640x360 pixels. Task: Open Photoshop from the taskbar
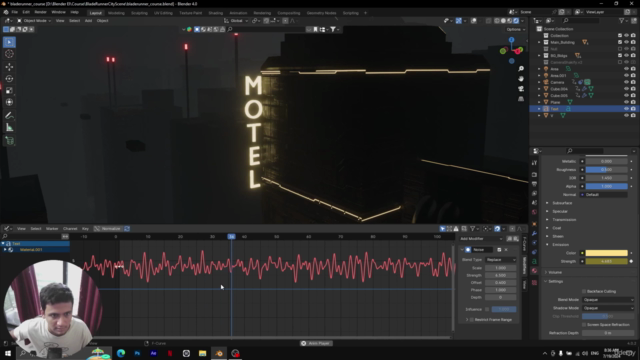137,353
